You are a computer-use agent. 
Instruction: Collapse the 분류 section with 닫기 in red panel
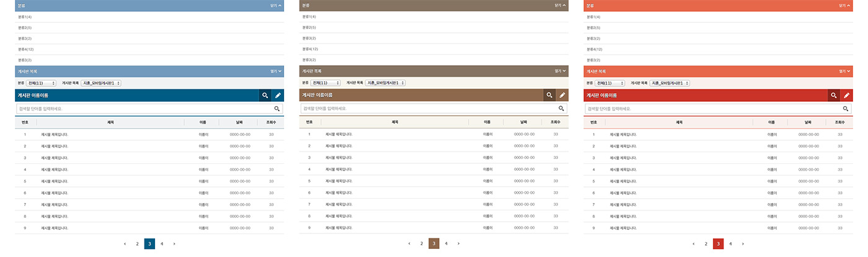[x=844, y=5]
